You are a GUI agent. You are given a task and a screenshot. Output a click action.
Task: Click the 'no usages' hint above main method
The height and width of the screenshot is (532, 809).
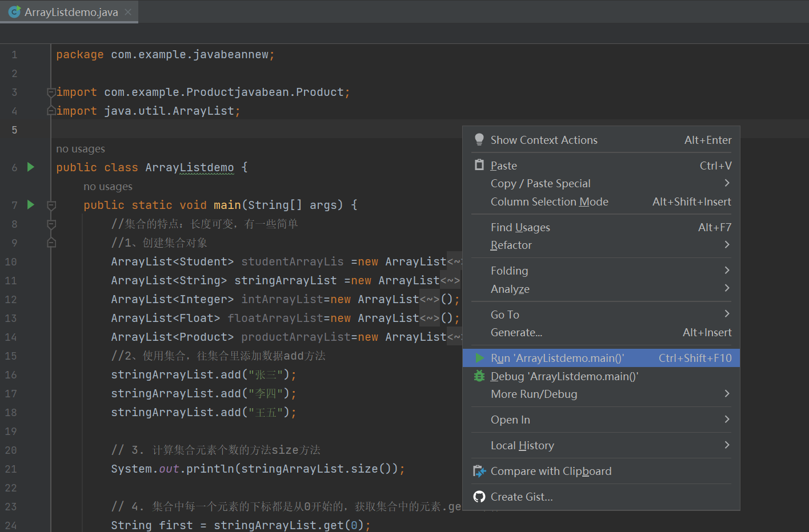point(108,187)
